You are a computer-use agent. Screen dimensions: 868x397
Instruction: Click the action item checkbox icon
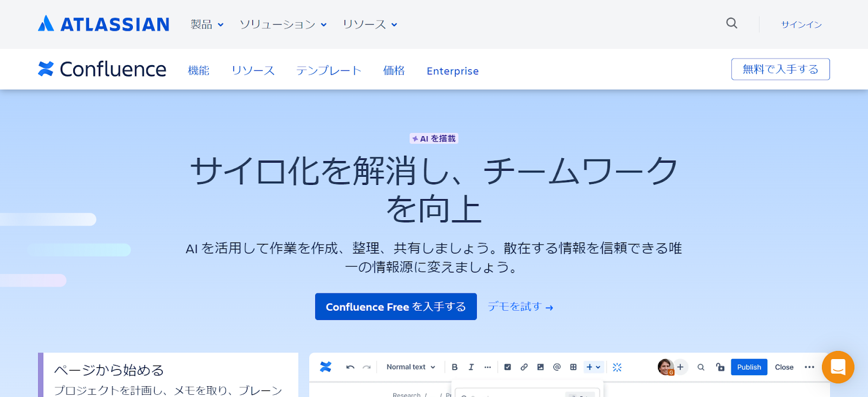click(507, 367)
